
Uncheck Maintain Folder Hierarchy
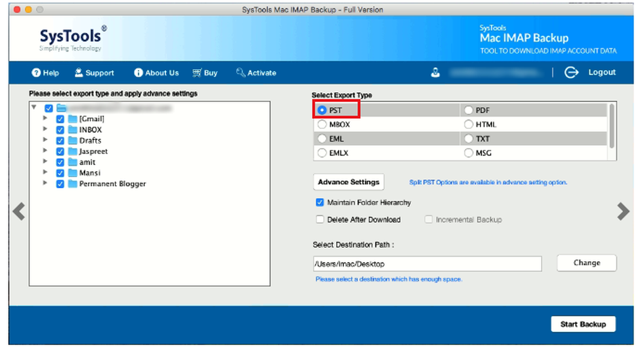point(320,202)
